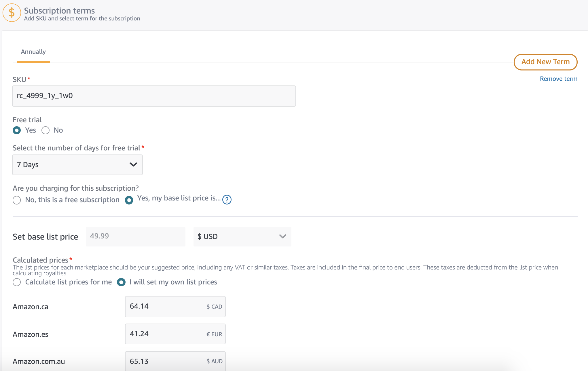
Task: Choose No, this is a free subscription
Action: pos(17,200)
